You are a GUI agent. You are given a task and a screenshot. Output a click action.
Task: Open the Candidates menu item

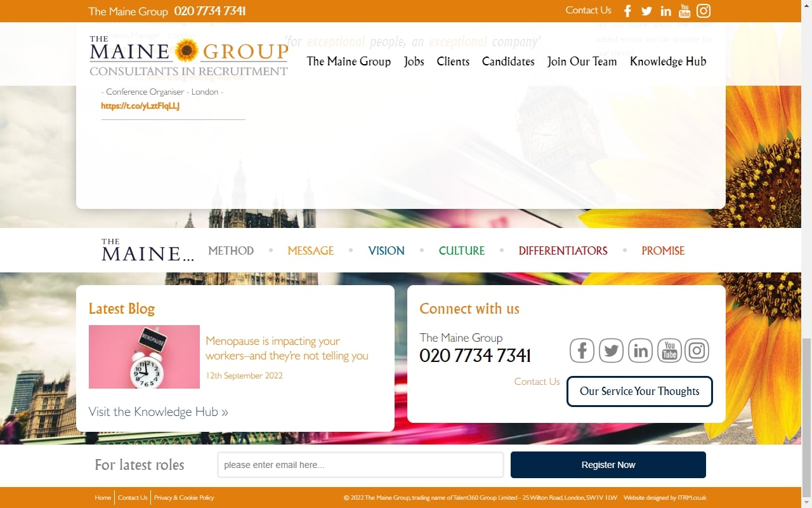(x=508, y=62)
